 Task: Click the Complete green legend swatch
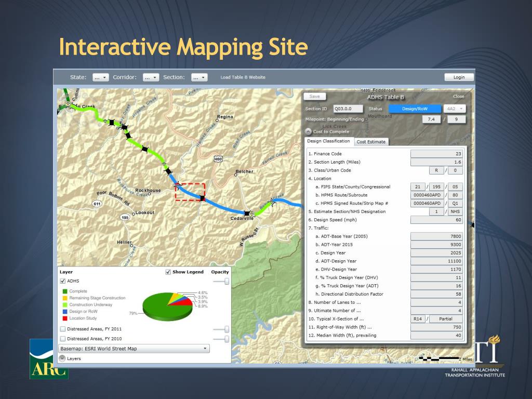point(65,291)
